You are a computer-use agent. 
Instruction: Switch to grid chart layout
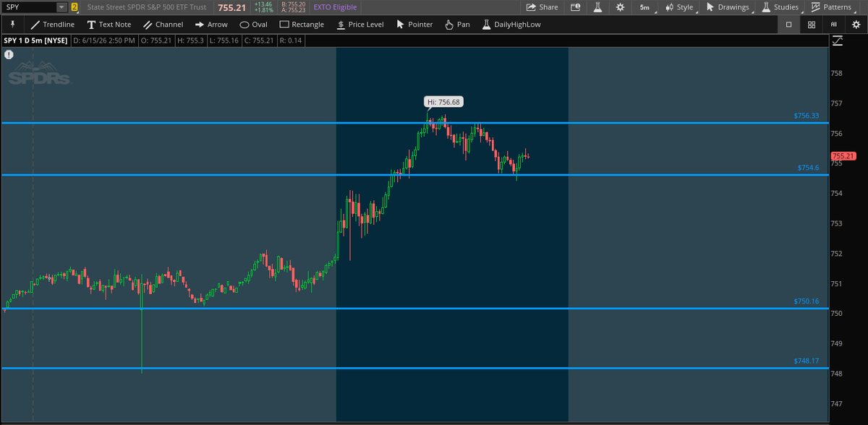812,25
